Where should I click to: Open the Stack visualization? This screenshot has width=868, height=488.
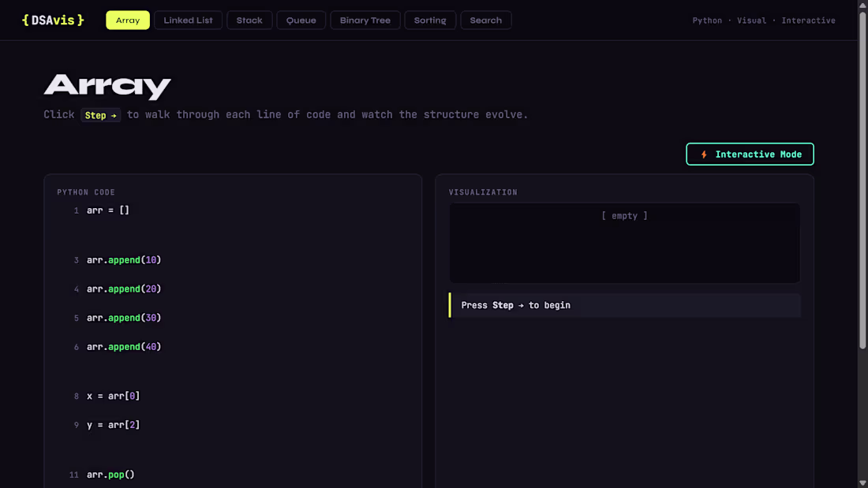249,20
